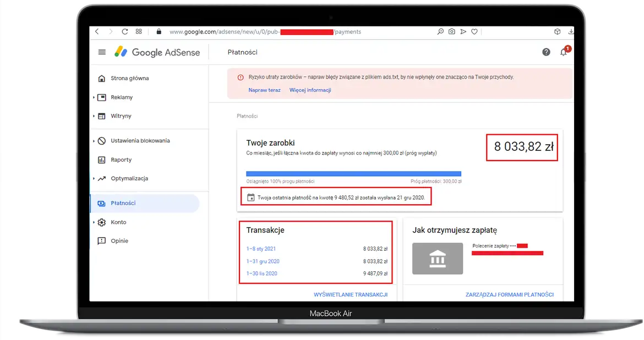This screenshot has width=644, height=340.
Task: Open the 1–31 gru 2020 transaction
Action: [x=263, y=261]
